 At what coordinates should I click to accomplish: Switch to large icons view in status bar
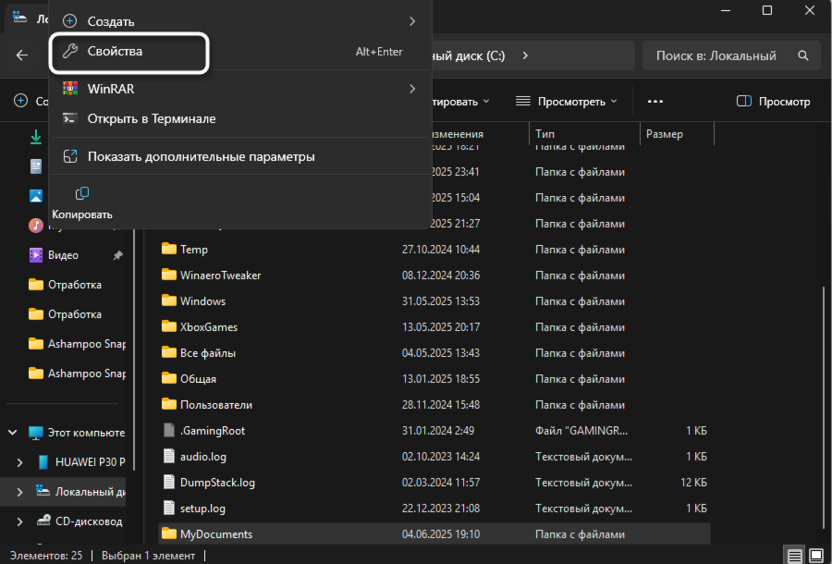click(x=816, y=556)
